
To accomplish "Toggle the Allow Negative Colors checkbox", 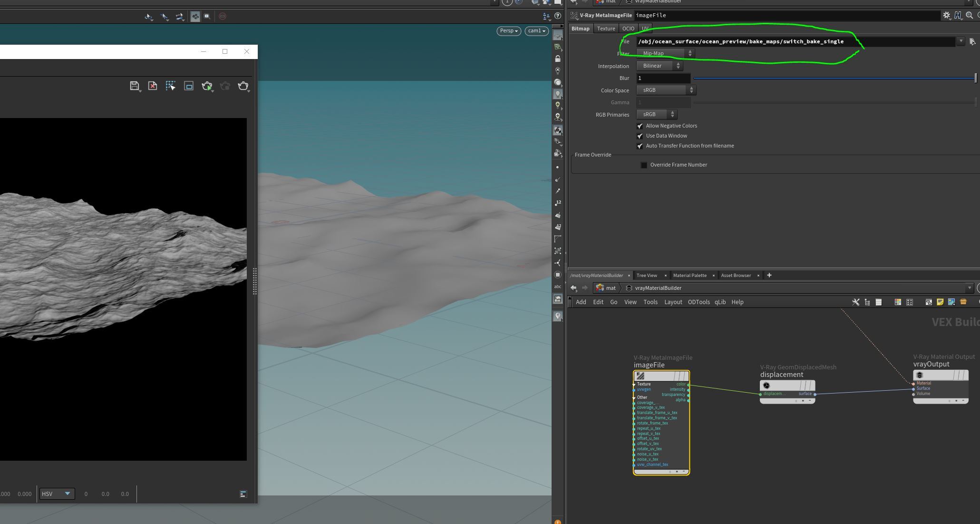I will 640,126.
